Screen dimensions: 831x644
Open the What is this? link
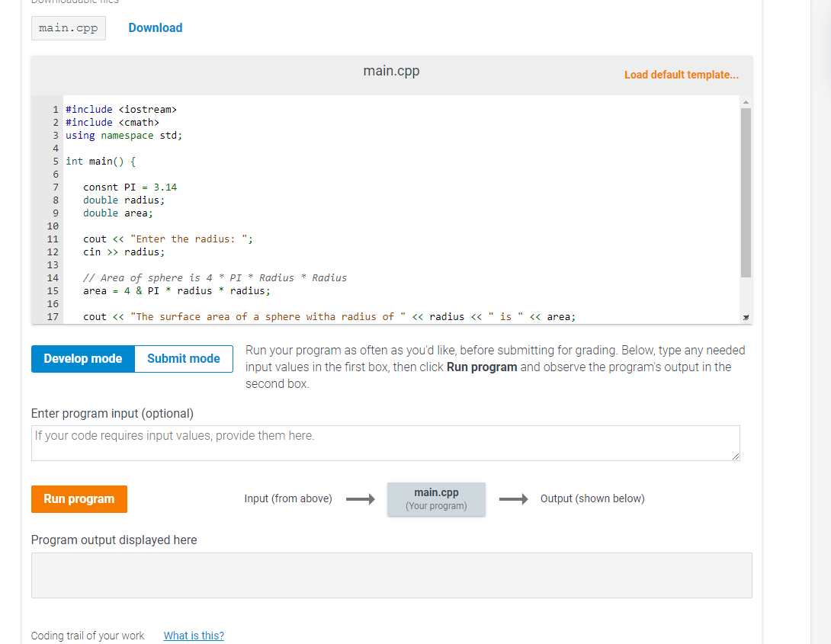coord(193,636)
